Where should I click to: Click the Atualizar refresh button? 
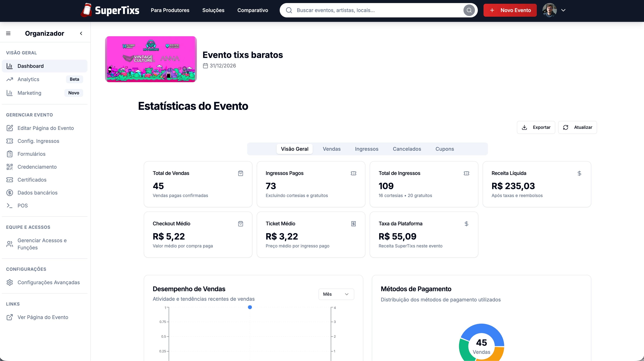pyautogui.click(x=577, y=127)
